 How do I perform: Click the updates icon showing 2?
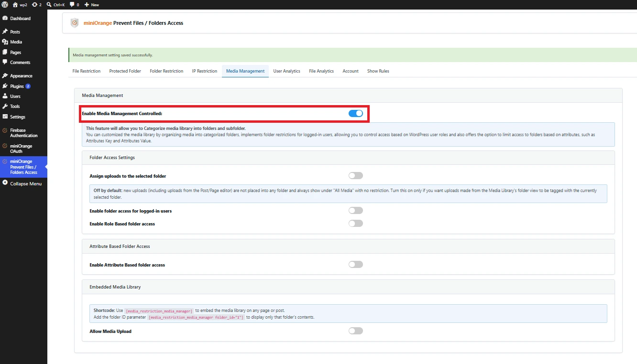click(34, 4)
